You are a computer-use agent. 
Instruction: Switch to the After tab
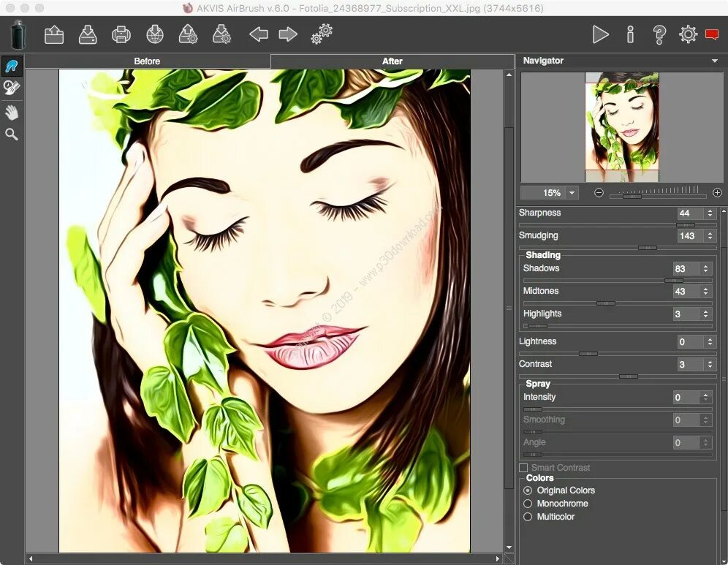coord(393,61)
